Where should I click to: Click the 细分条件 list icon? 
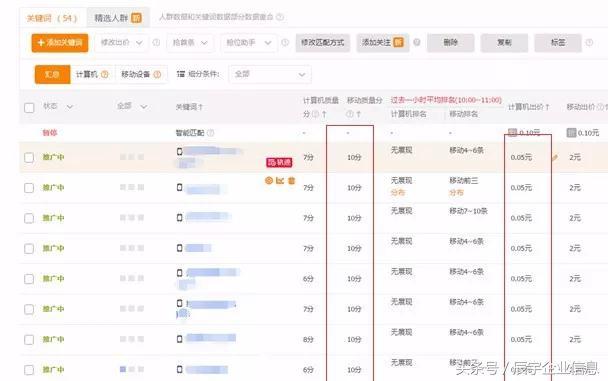coord(181,74)
